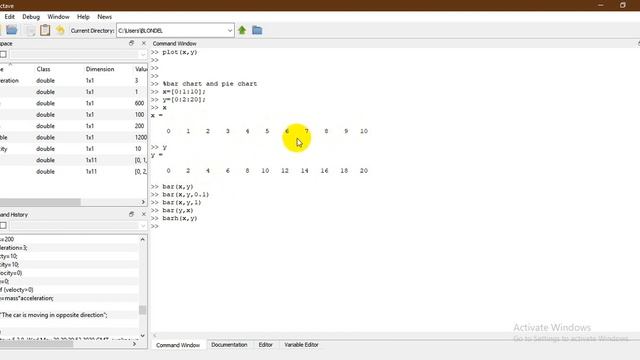Click the Command Window panel title

(174, 43)
